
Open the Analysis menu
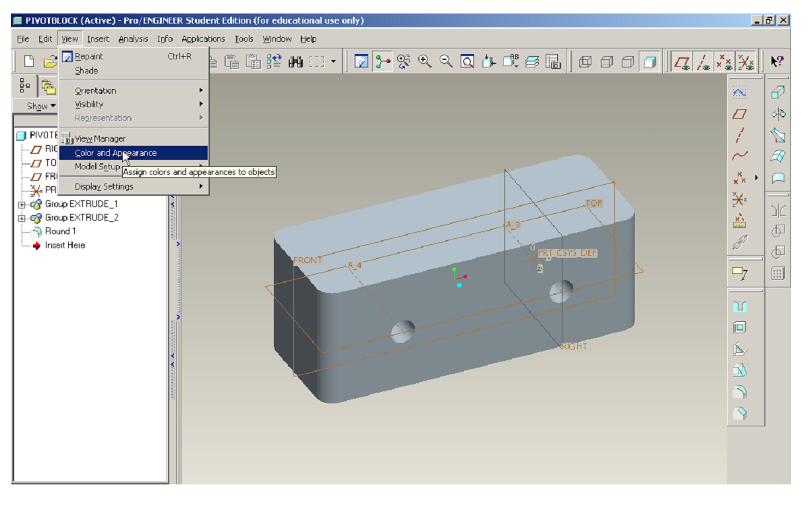(x=133, y=39)
